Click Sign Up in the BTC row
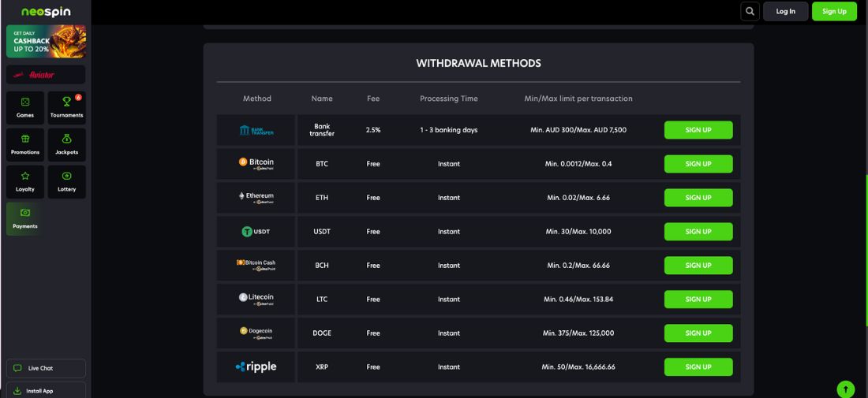This screenshot has height=398, width=868. tap(698, 164)
